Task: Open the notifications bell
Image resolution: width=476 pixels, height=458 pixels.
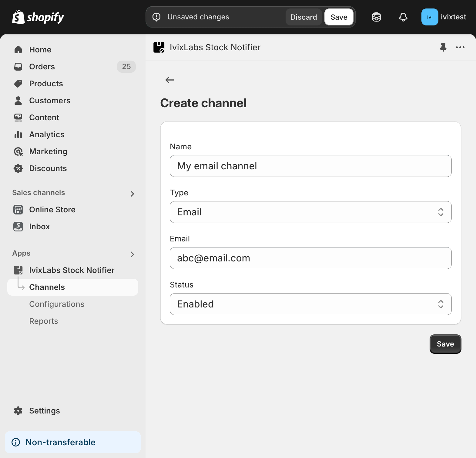Action: [403, 17]
